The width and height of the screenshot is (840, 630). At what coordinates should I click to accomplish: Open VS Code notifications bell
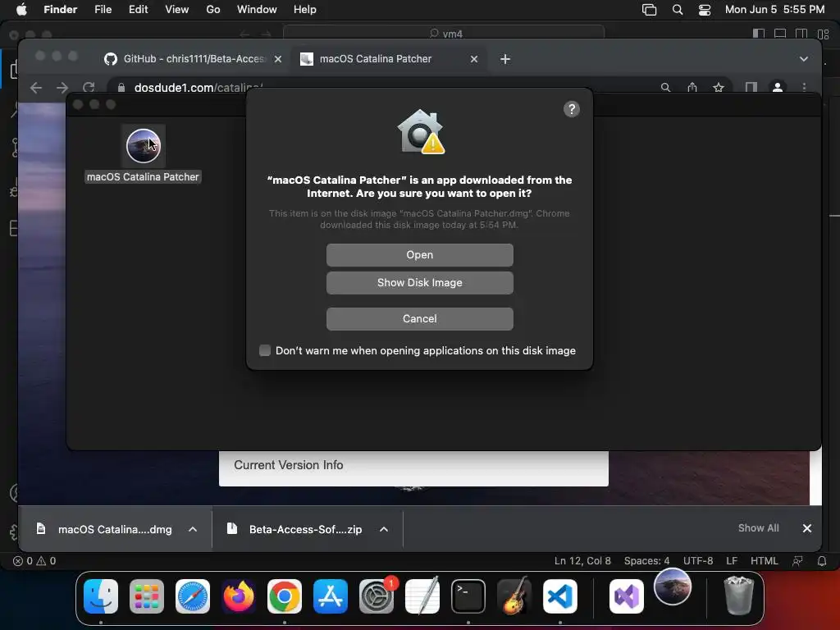[x=822, y=561]
